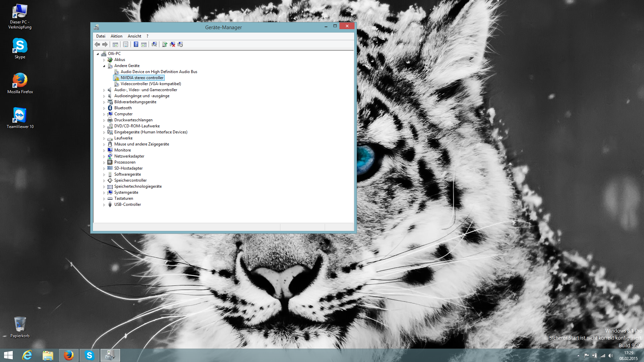
Task: Click the blue Help question mark icon
Action: pos(136,44)
